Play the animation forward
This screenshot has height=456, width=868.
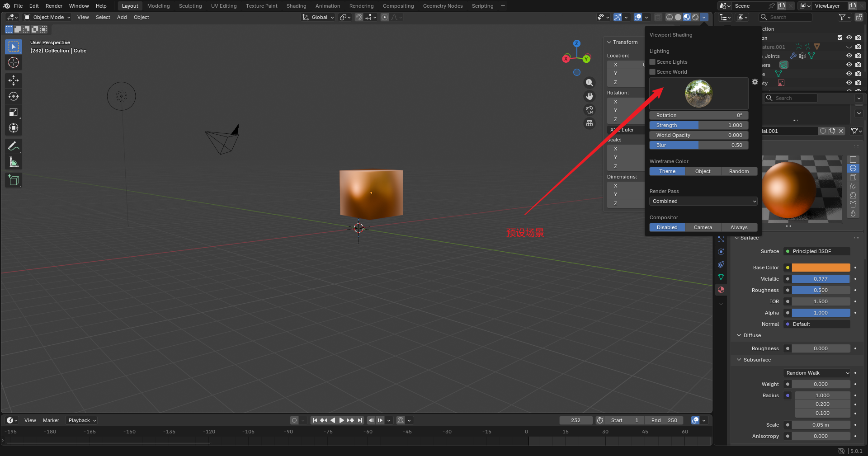(x=342, y=420)
